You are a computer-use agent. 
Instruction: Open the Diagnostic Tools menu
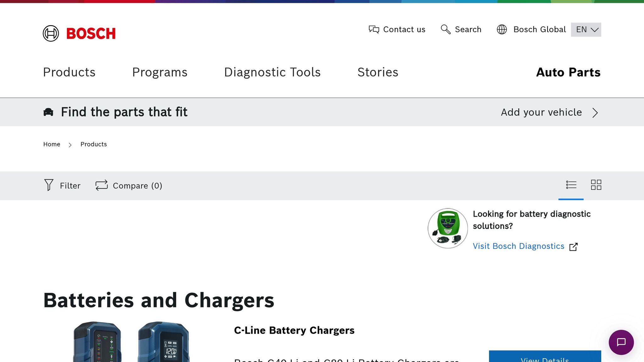pos(272,72)
